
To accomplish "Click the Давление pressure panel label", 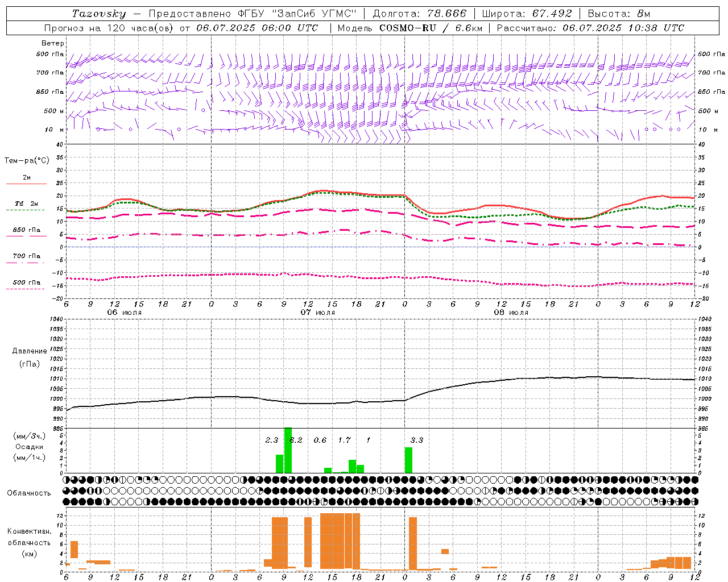I will pyautogui.click(x=29, y=351).
